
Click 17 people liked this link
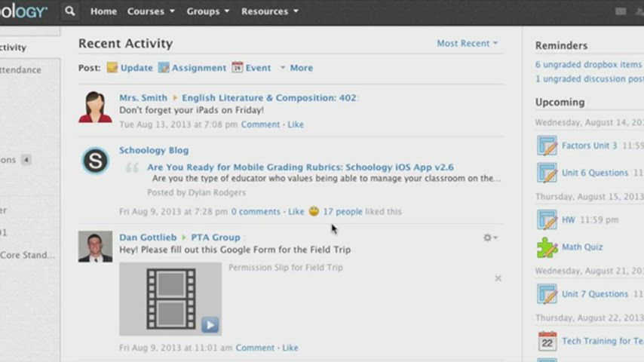342,212
